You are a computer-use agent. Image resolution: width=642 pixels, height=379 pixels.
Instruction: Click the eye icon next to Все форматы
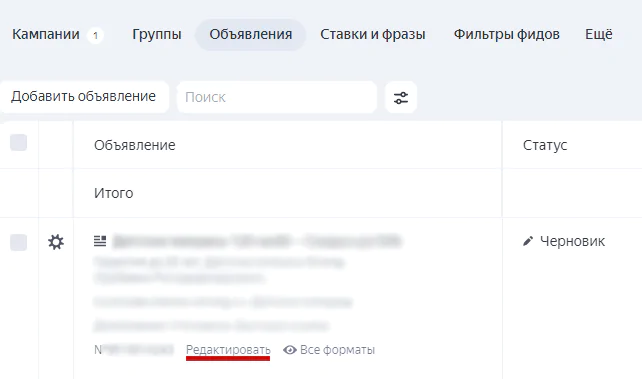[290, 350]
